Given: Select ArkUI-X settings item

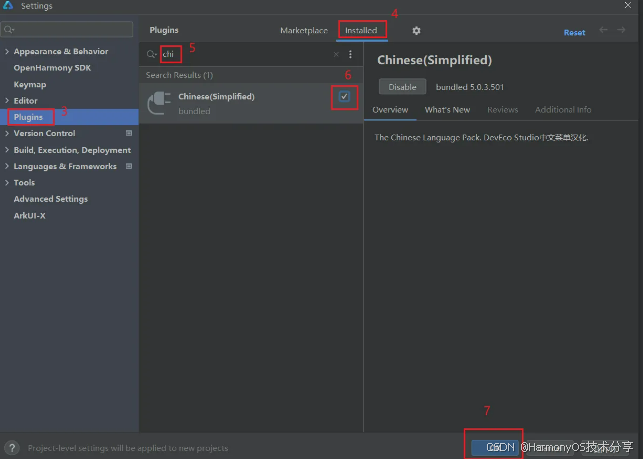Looking at the screenshot, I should coord(30,216).
